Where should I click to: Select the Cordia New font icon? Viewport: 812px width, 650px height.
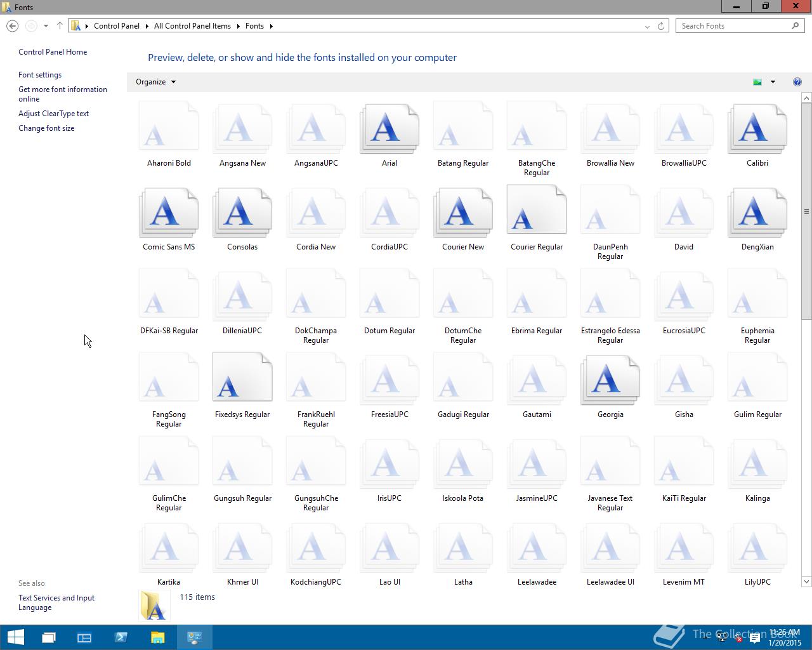(x=316, y=213)
